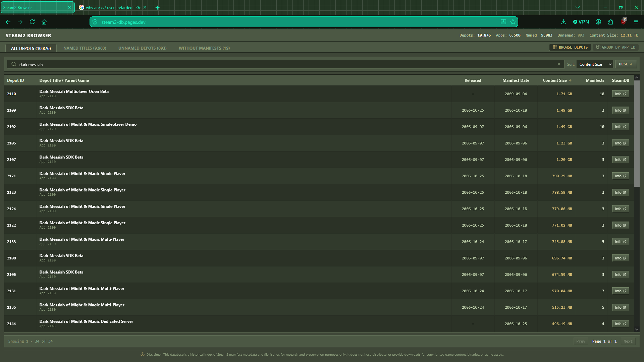Image resolution: width=644 pixels, height=362 pixels.
Task: Sort by Released column header
Action: tap(473, 80)
